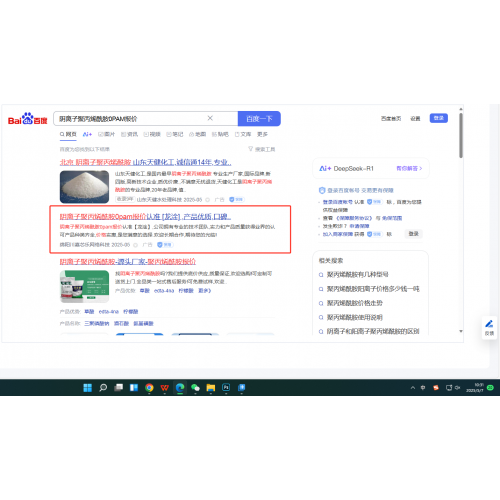Open the 搜索工具 search tools filter
The image size is (500, 500).
point(262,149)
